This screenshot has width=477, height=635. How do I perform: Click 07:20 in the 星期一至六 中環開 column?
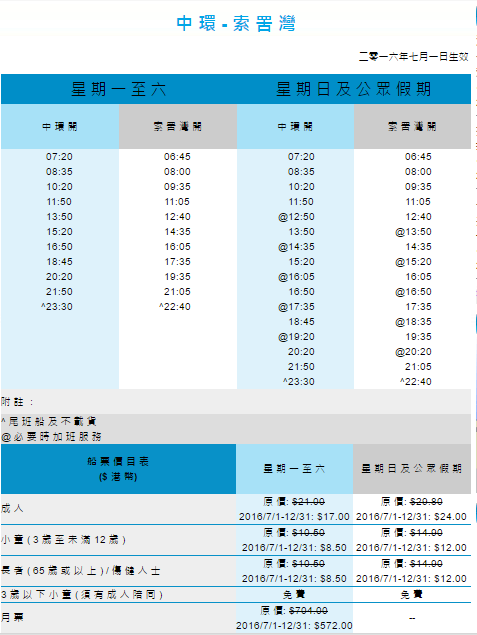[59, 157]
